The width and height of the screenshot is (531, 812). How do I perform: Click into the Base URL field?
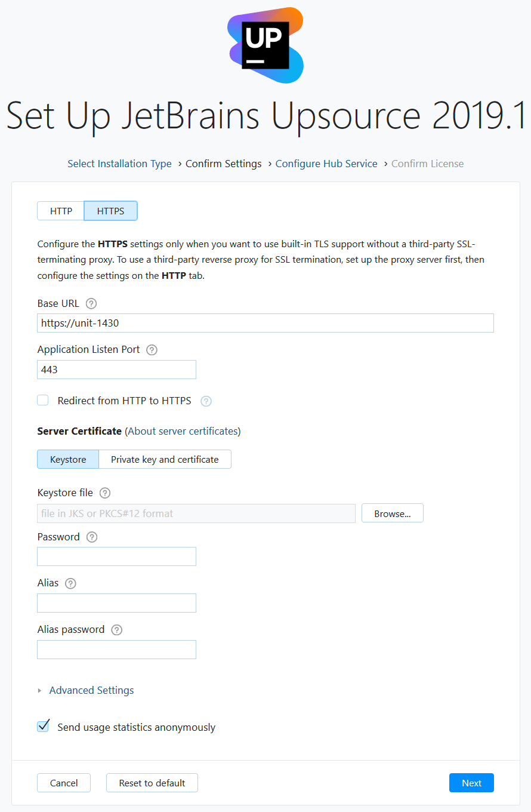click(x=265, y=323)
